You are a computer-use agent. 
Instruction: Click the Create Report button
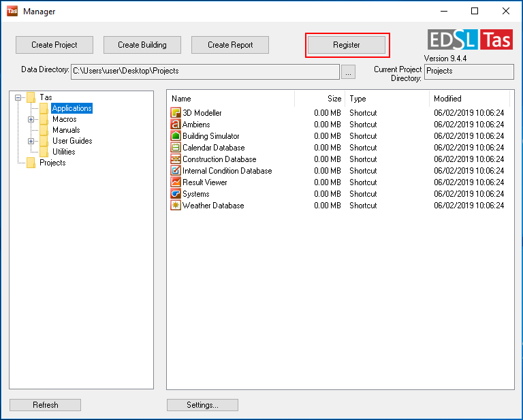point(230,45)
